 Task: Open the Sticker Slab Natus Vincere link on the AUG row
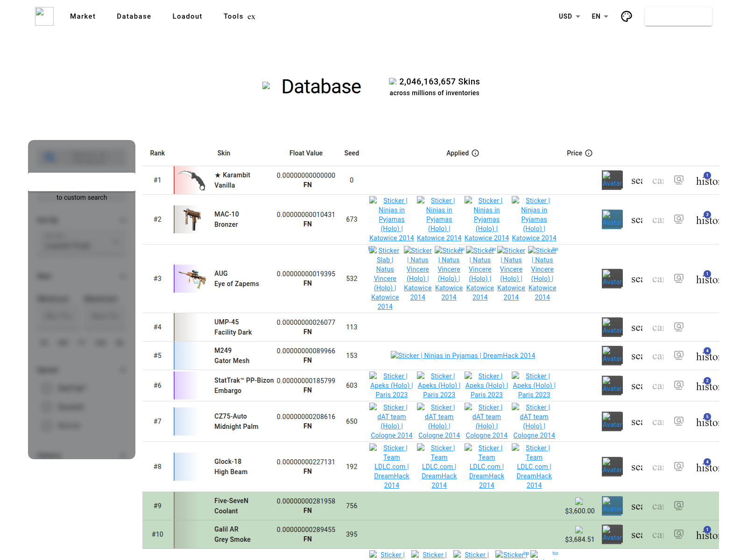click(385, 279)
